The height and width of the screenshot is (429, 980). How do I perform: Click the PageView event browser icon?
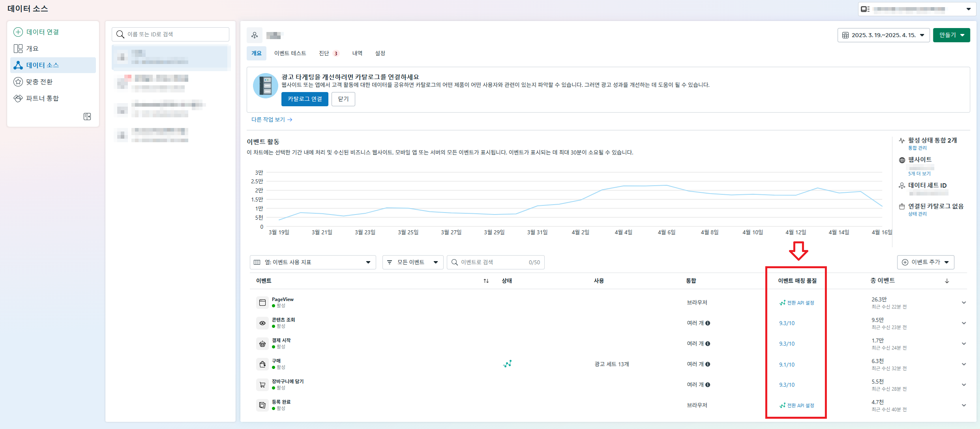point(262,303)
